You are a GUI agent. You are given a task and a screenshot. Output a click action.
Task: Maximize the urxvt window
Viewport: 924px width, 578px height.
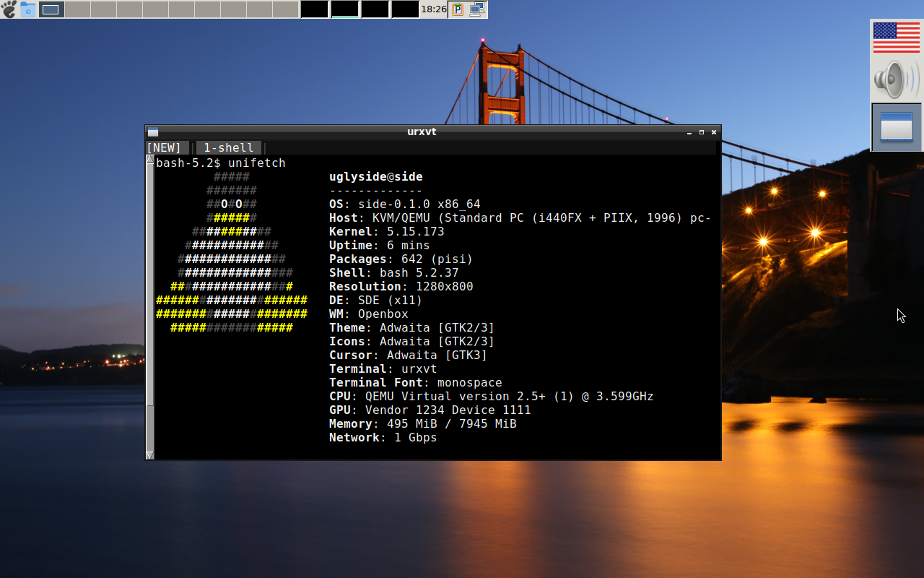pos(702,132)
